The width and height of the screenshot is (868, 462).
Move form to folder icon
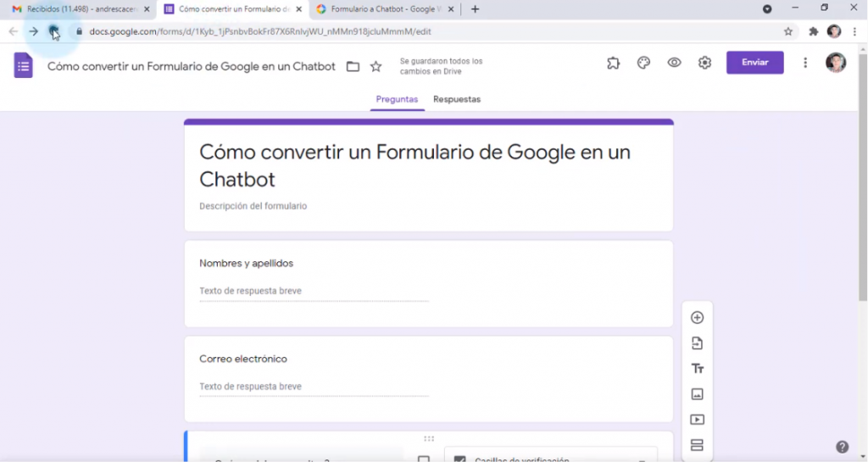[x=353, y=66]
